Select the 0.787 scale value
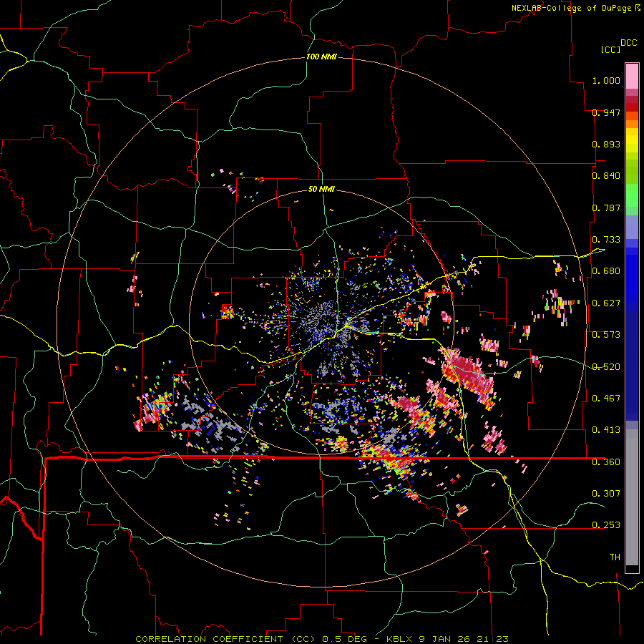This screenshot has width=644, height=644. point(606,208)
